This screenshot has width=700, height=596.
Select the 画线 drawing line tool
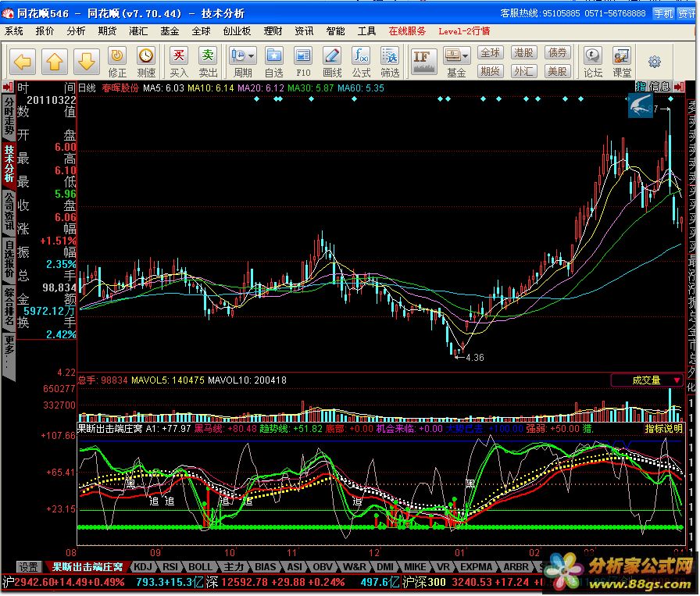332,62
